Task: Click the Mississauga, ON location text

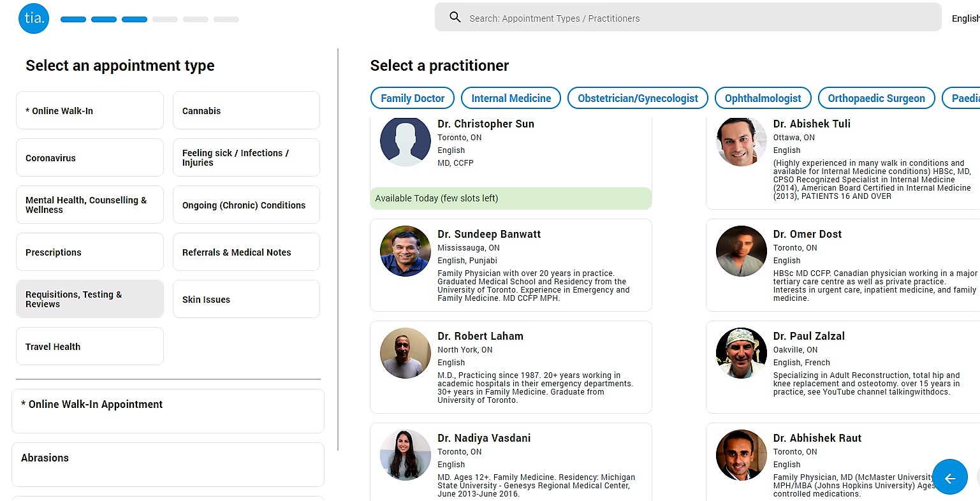Action: point(469,248)
